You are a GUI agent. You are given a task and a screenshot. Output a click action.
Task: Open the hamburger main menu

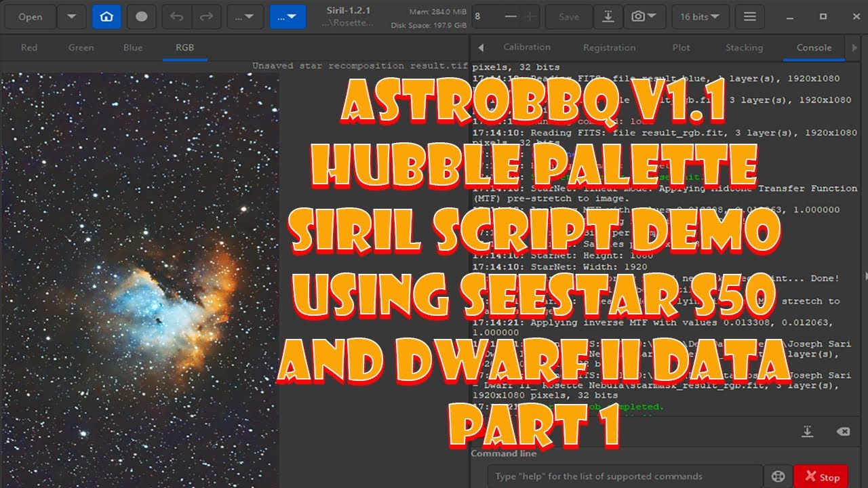coord(749,17)
